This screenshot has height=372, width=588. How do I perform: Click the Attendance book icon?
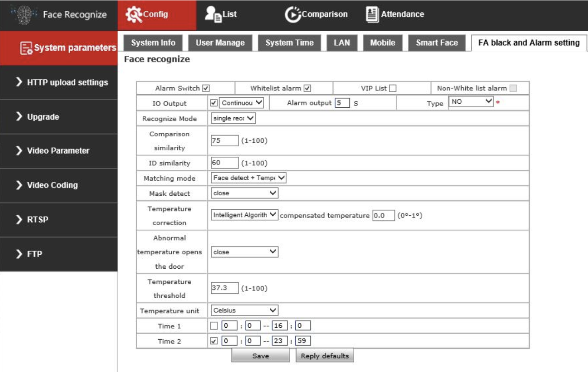pos(372,13)
